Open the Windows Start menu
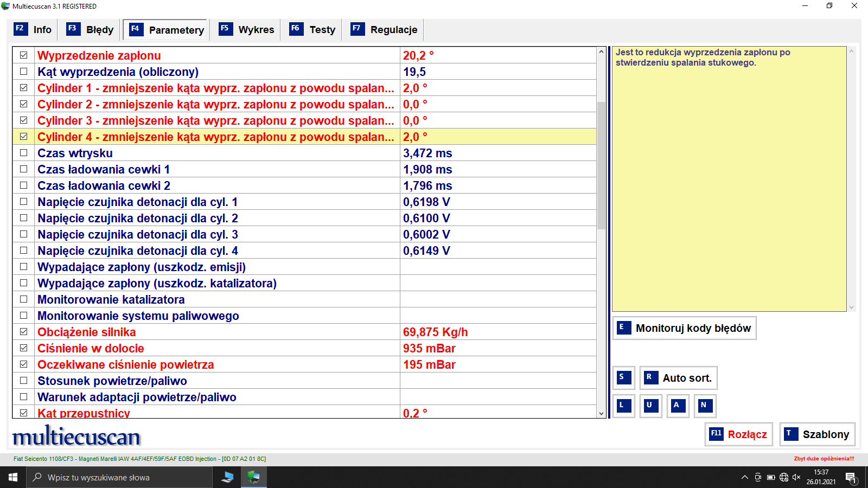 click(x=13, y=477)
